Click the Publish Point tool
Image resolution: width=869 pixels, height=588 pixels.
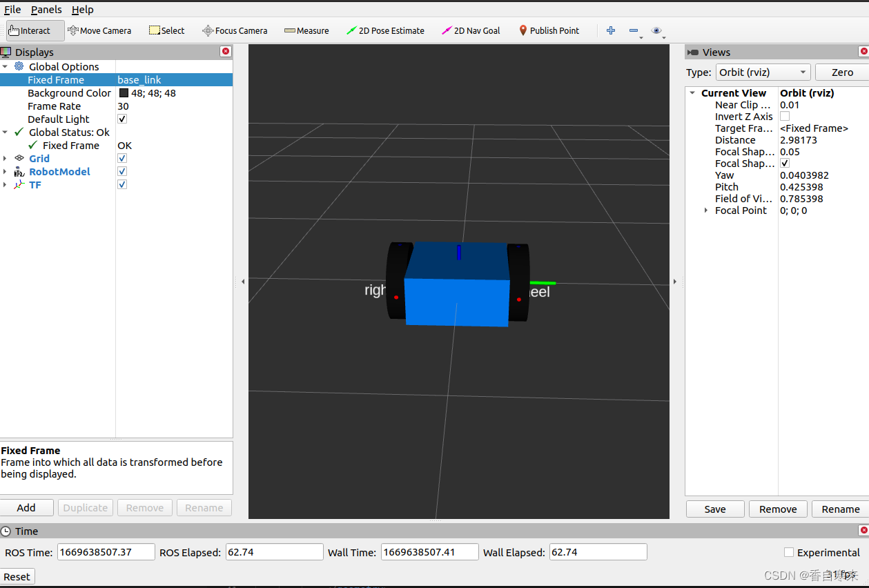click(x=549, y=30)
